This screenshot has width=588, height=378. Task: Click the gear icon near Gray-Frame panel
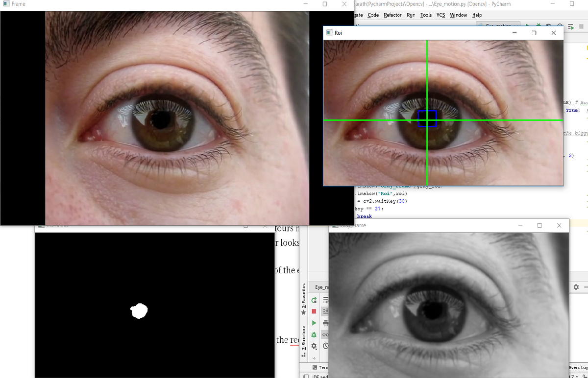[576, 287]
